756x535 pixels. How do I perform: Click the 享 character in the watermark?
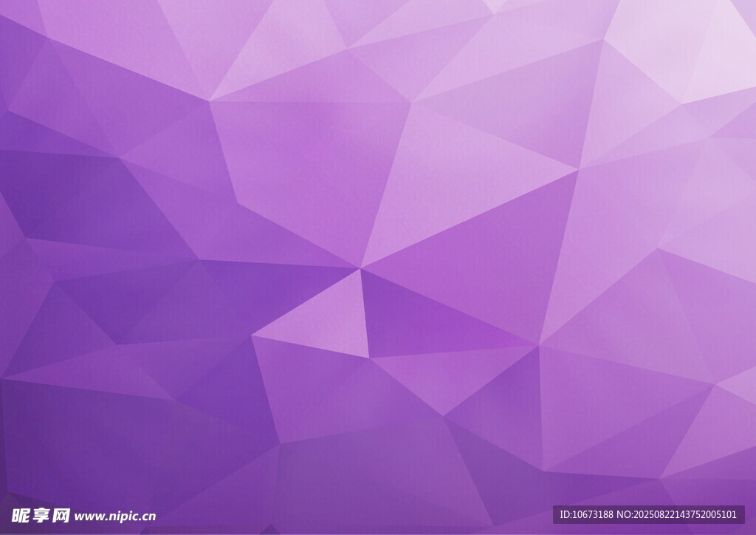[41, 515]
